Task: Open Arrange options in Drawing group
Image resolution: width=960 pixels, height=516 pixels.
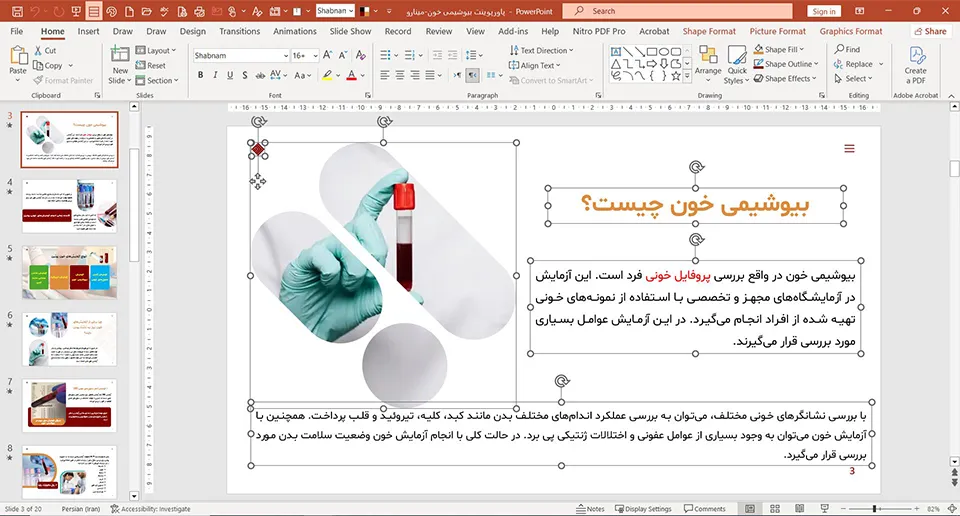Action: click(x=708, y=61)
